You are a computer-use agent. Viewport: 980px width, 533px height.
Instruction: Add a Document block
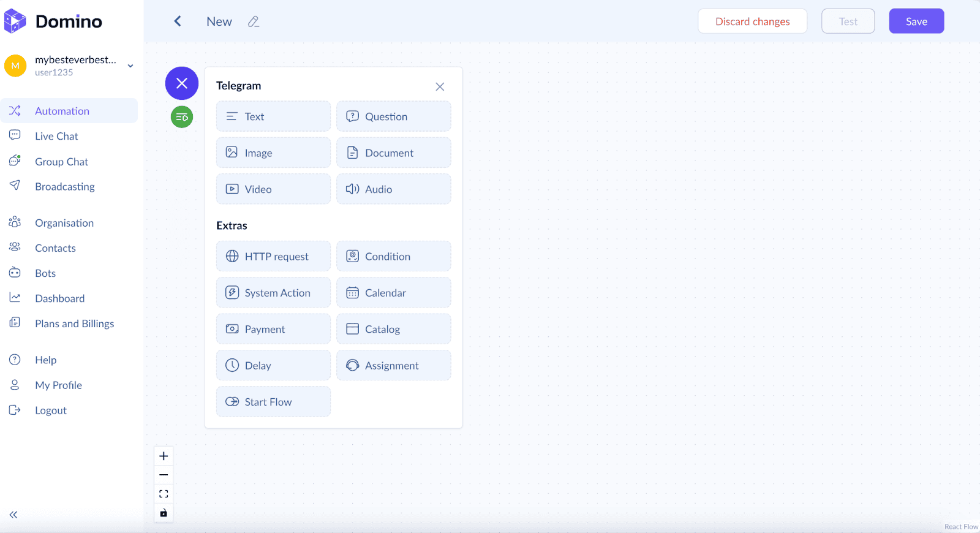[x=394, y=153]
